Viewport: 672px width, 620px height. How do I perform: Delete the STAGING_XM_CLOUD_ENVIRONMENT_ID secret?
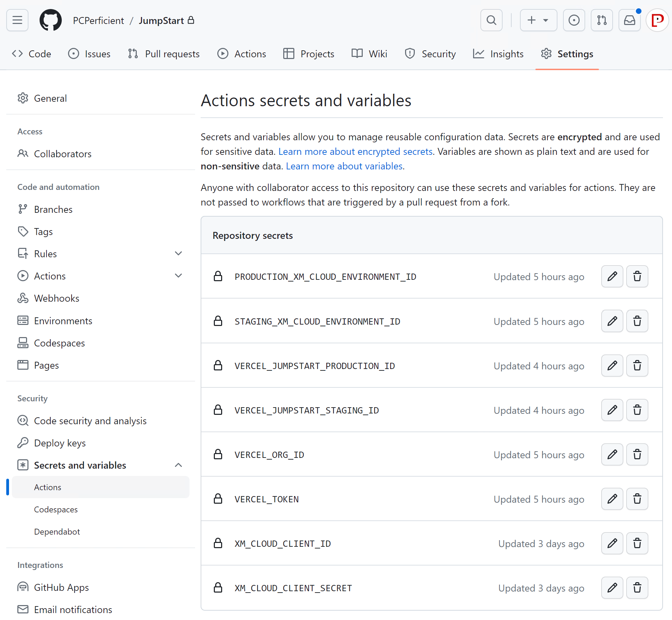pos(637,321)
